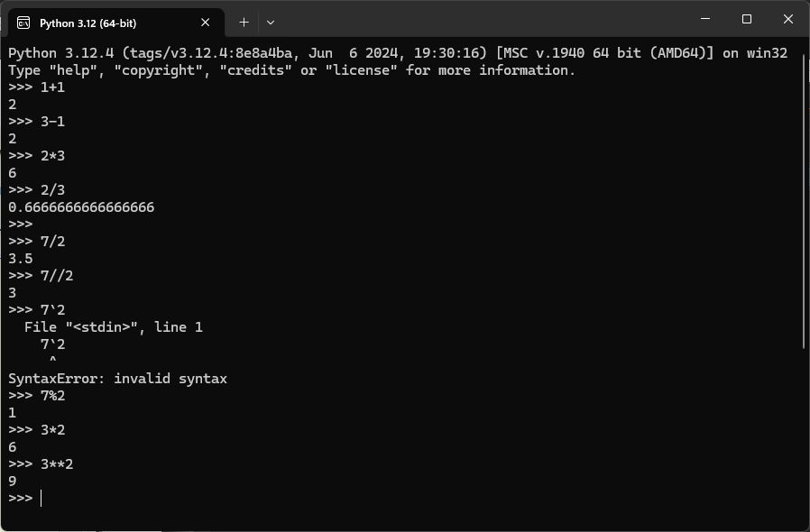Image resolution: width=810 pixels, height=532 pixels.
Task: Click the vertical scrollbar thumb
Action: click(803, 198)
